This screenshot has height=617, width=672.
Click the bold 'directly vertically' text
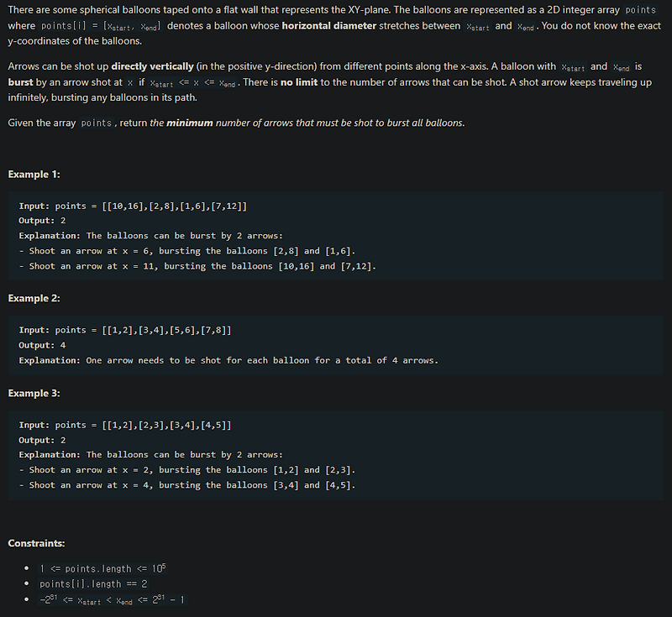click(152, 66)
